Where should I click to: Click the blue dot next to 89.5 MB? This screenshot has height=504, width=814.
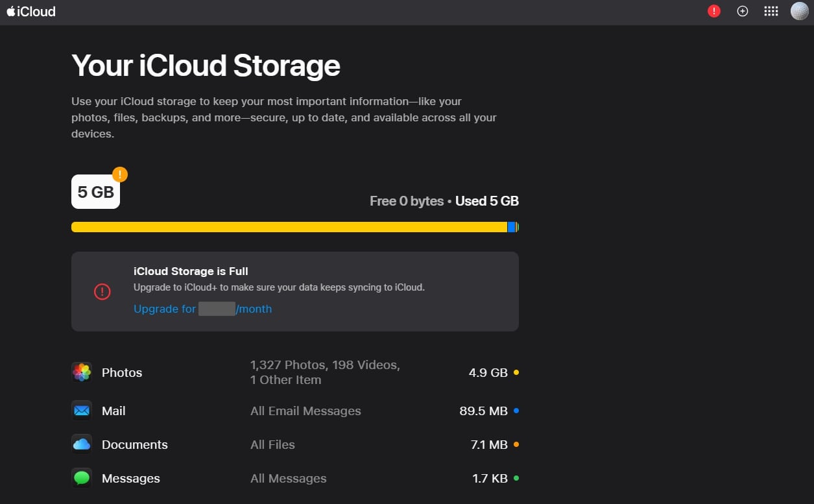[x=516, y=411]
